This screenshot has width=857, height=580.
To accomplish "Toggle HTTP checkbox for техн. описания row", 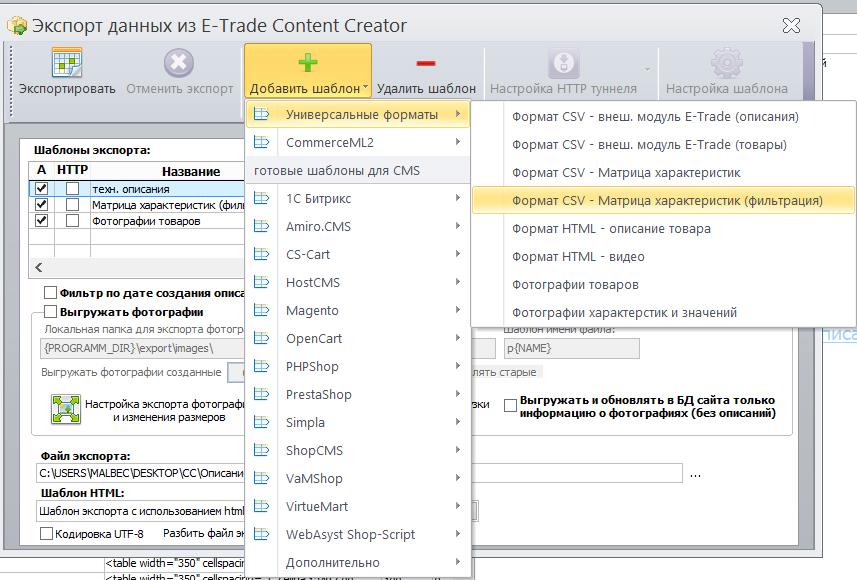I will (72, 189).
